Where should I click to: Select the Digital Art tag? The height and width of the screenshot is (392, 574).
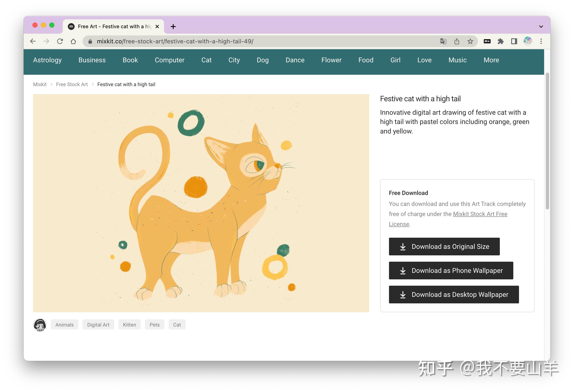(x=98, y=325)
